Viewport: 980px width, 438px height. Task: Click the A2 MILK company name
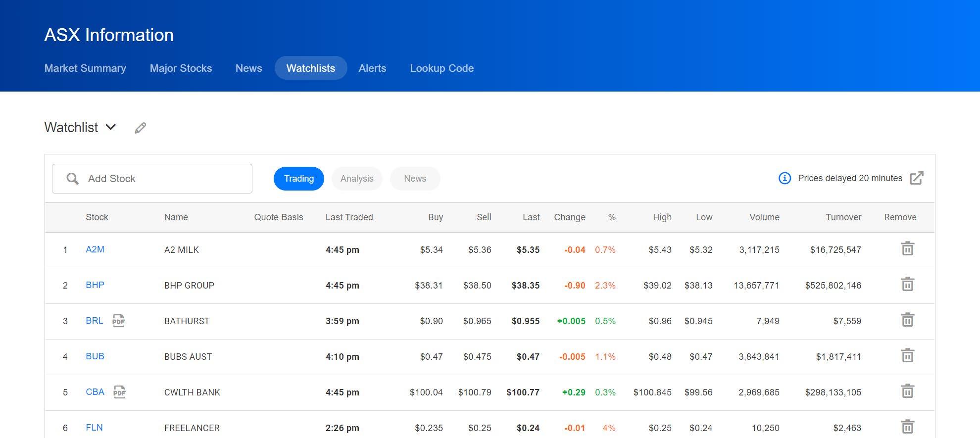[182, 250]
